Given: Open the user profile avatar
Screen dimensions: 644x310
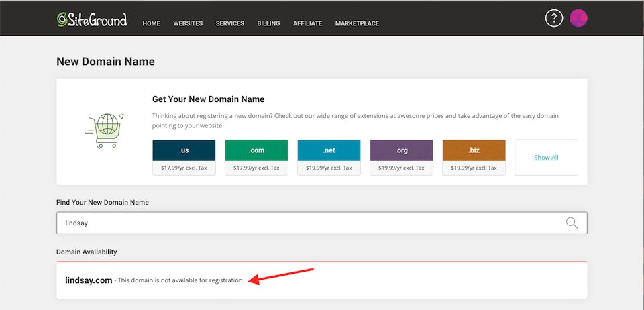Looking at the screenshot, I should tap(578, 19).
